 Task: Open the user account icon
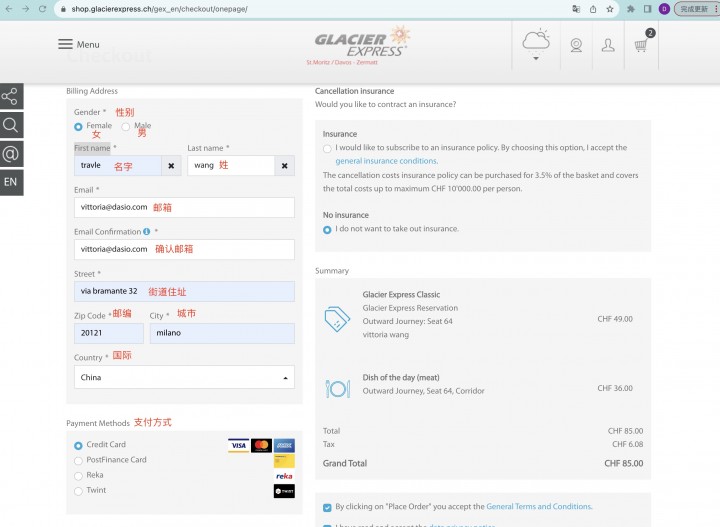[x=608, y=45]
